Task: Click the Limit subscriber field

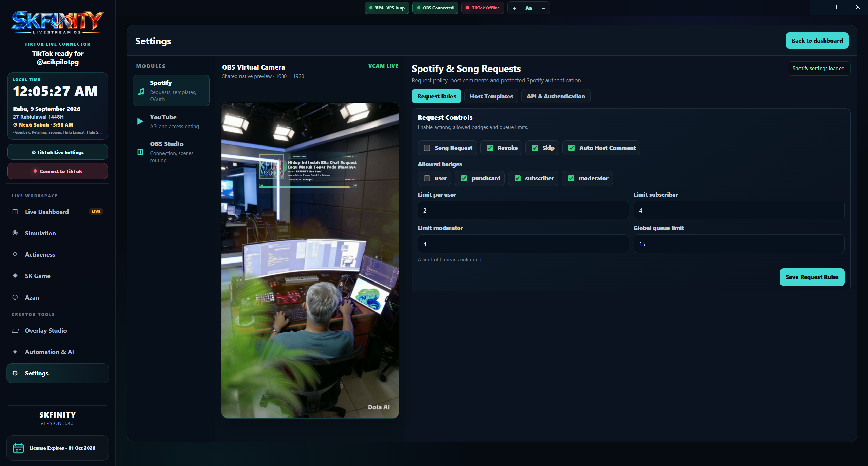Action: pyautogui.click(x=739, y=210)
